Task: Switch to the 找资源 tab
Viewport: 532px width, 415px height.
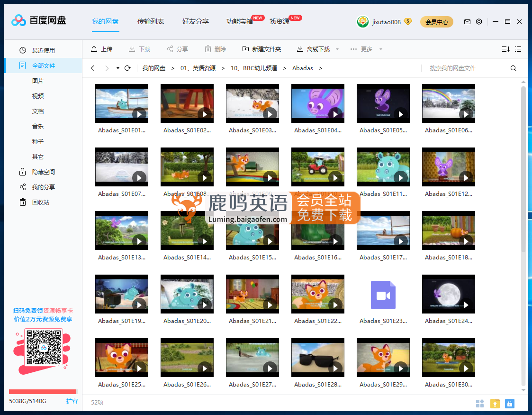Action: click(x=280, y=21)
